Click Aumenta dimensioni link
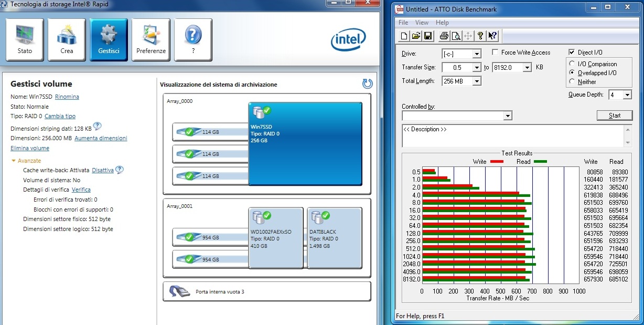Screen dimensions: 644x325 pos(101,138)
